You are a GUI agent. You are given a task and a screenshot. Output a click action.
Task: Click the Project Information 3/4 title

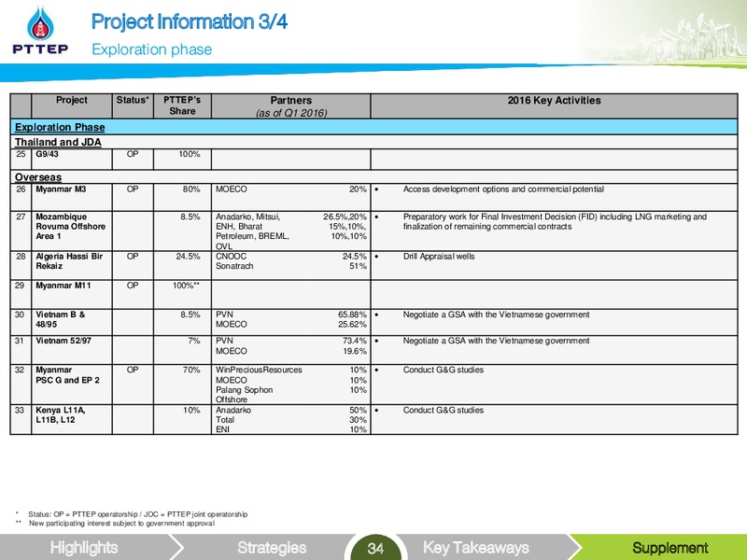(x=190, y=21)
